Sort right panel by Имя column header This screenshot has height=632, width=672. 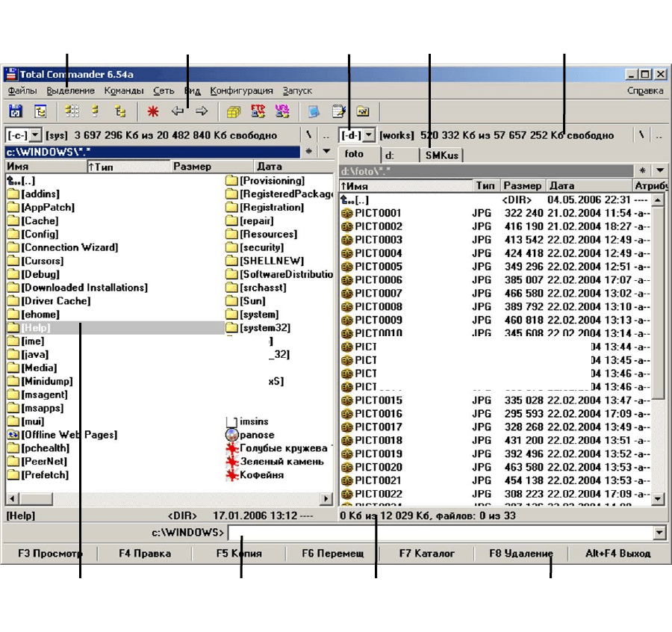click(405, 186)
